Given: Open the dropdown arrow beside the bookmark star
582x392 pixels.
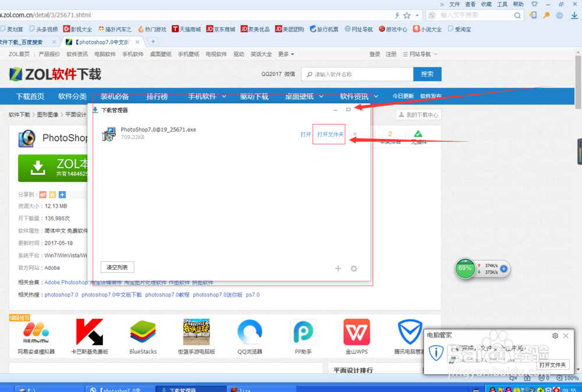Looking at the screenshot, I should (x=417, y=15).
